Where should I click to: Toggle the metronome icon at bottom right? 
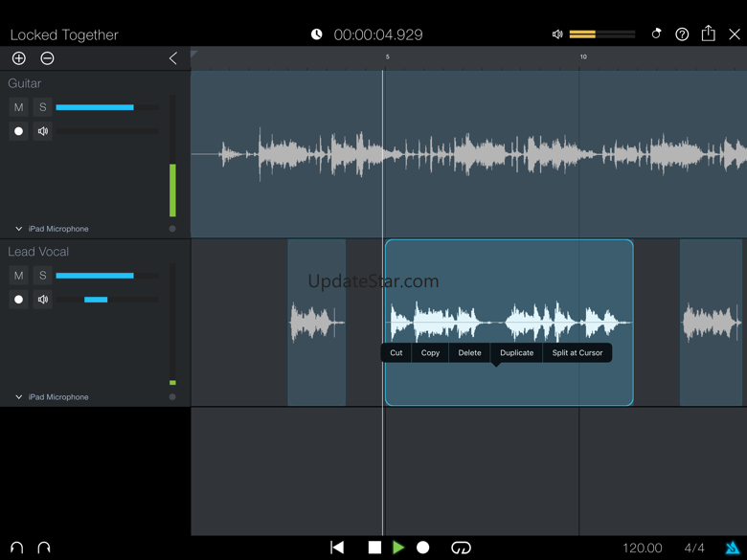pyautogui.click(x=733, y=549)
